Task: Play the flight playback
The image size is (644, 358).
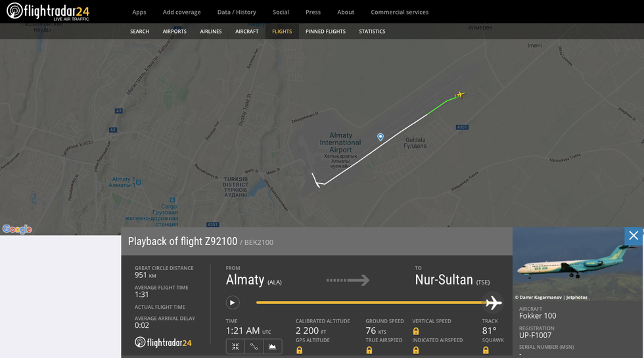Action: pos(233,303)
